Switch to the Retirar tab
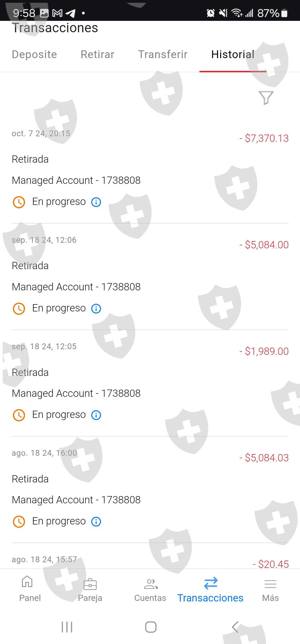The height and width of the screenshot is (644, 300). 97,55
